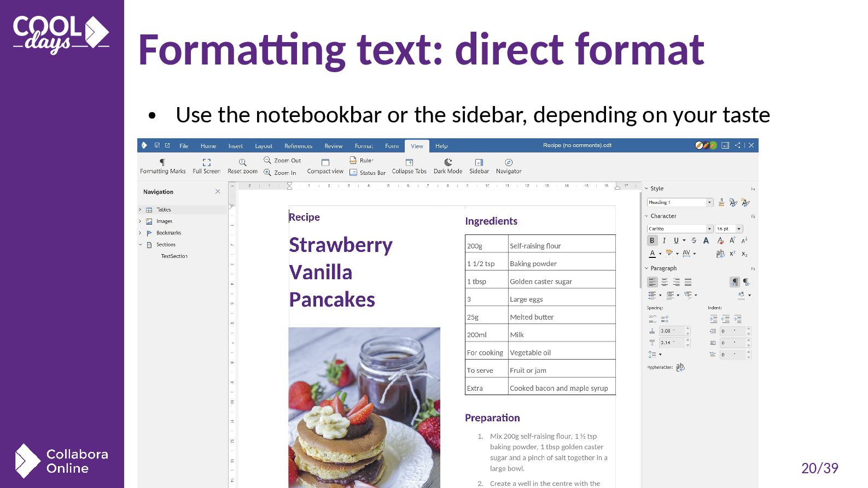Viewport: 868px width, 488px height.
Task: Toggle the Sidebar from View tab
Action: point(479,166)
